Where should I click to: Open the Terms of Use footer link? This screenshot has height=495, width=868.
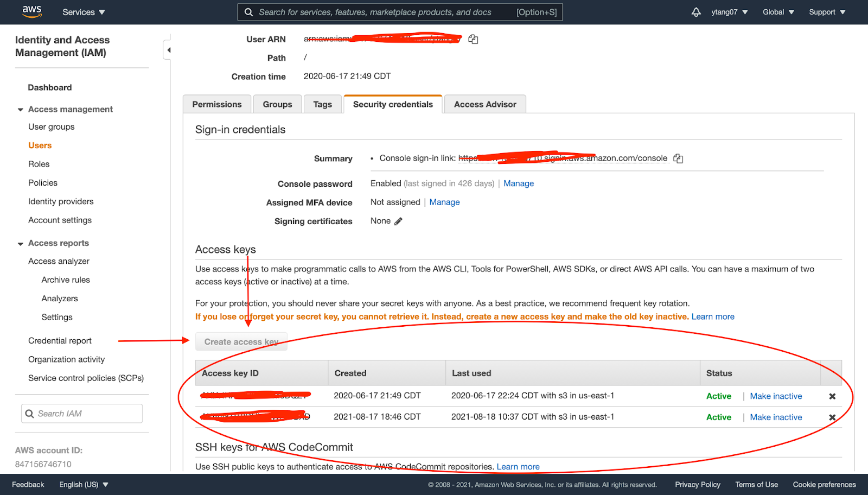[757, 485]
